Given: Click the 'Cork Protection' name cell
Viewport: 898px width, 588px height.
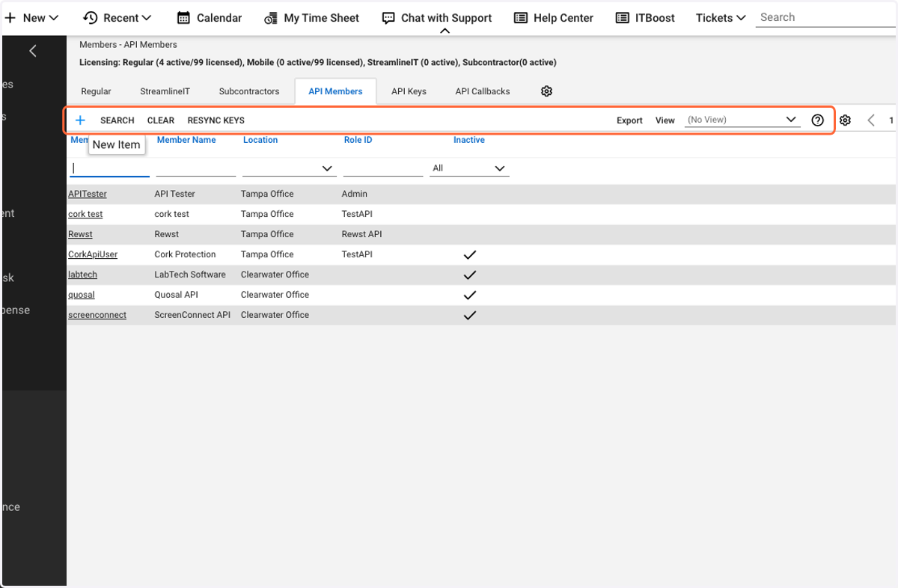Looking at the screenshot, I should tap(185, 254).
